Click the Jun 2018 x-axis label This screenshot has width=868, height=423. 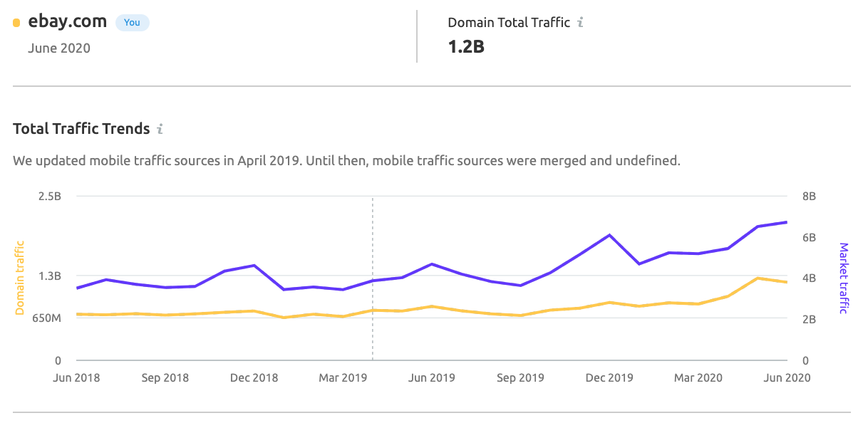76,377
